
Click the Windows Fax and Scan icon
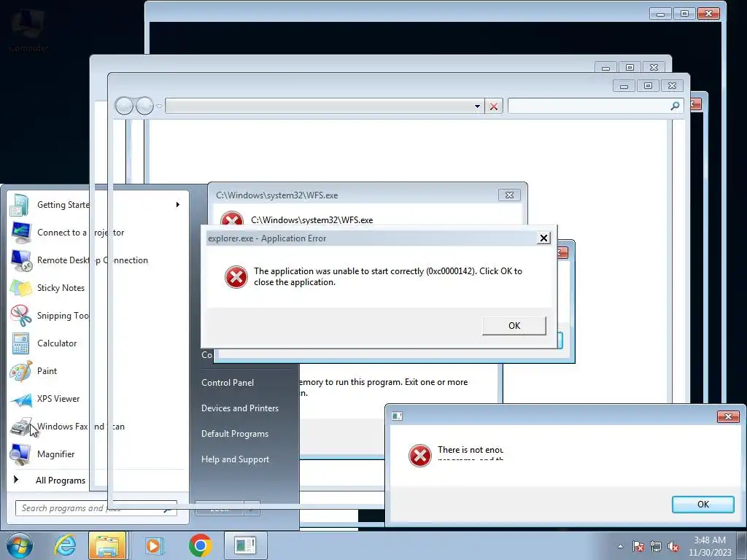(x=20, y=426)
